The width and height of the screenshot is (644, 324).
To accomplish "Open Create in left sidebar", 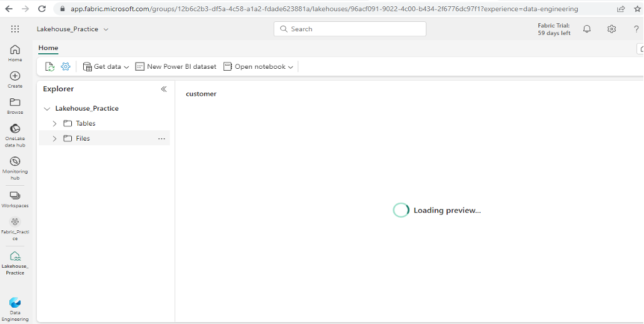I will (x=15, y=79).
